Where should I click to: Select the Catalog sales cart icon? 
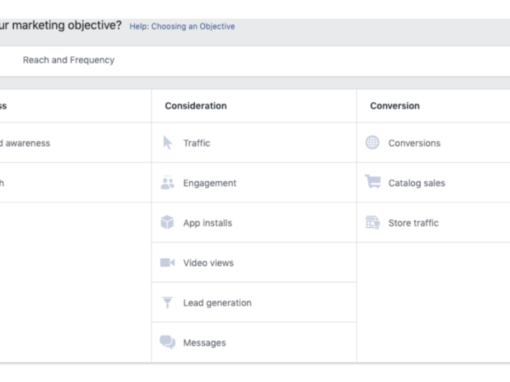[x=373, y=182]
